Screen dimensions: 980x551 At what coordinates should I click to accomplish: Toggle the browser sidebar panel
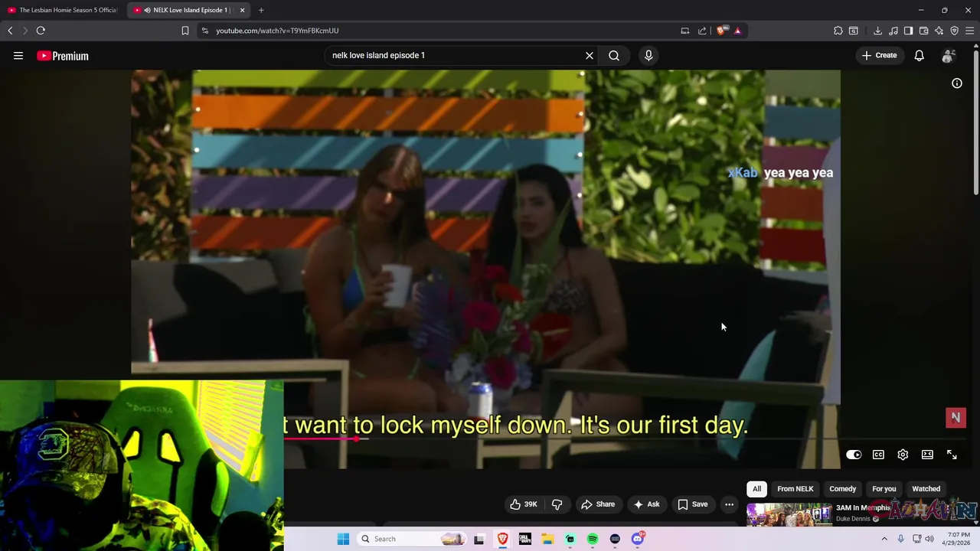[908, 31]
